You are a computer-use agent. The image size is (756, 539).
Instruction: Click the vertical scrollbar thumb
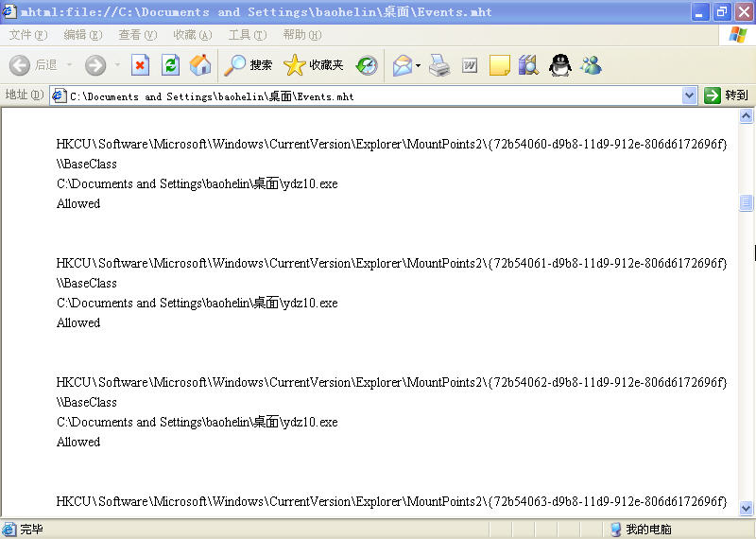(x=746, y=202)
